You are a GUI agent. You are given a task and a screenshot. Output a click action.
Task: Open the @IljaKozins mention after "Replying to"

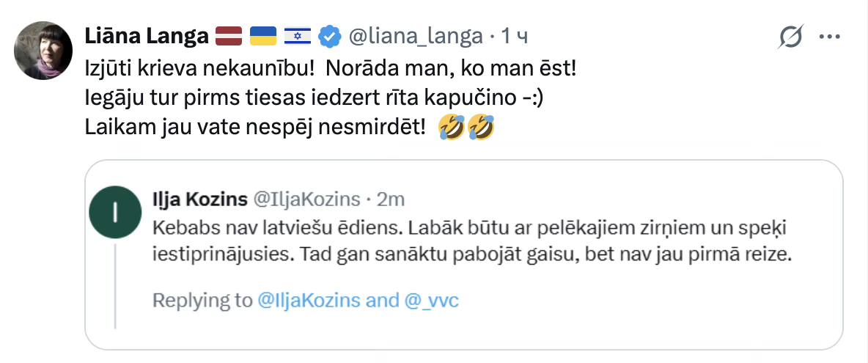click(x=307, y=300)
